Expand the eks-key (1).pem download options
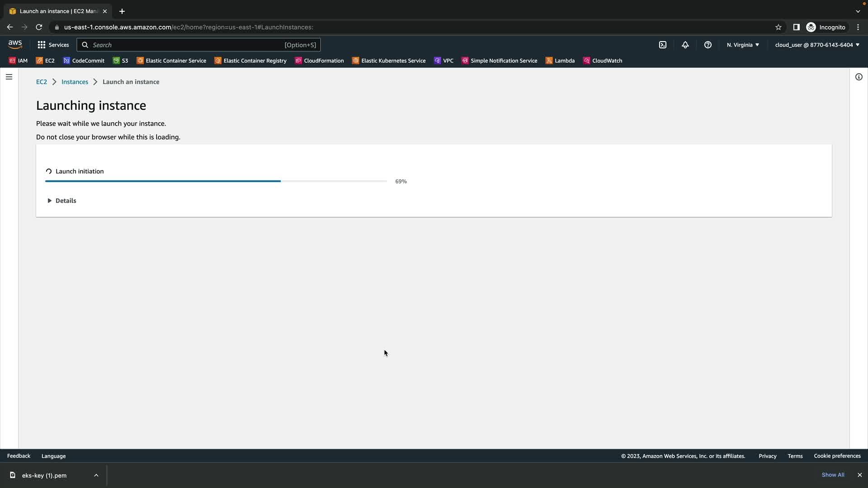Image resolution: width=868 pixels, height=488 pixels. [x=96, y=475]
